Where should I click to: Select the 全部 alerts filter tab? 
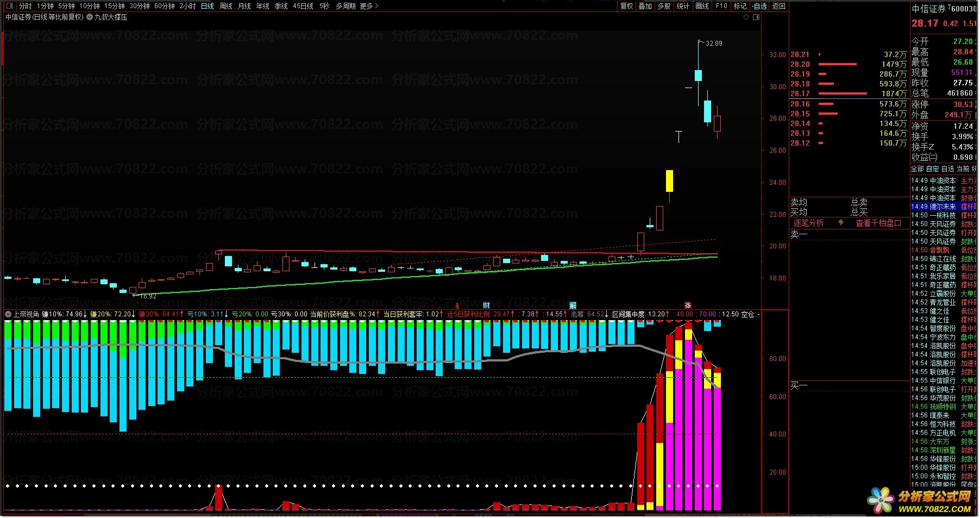pyautogui.click(x=918, y=169)
